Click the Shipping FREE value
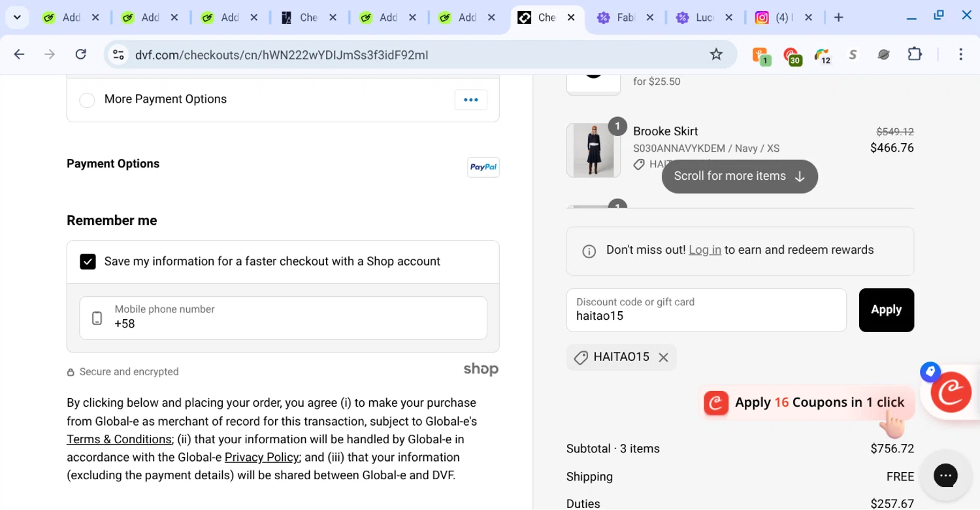This screenshot has width=980, height=510. tap(900, 477)
